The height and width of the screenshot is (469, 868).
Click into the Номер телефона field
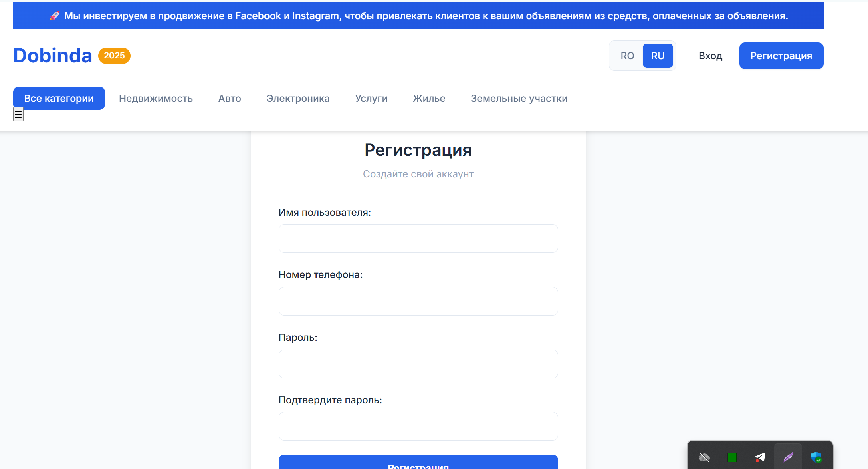click(418, 301)
